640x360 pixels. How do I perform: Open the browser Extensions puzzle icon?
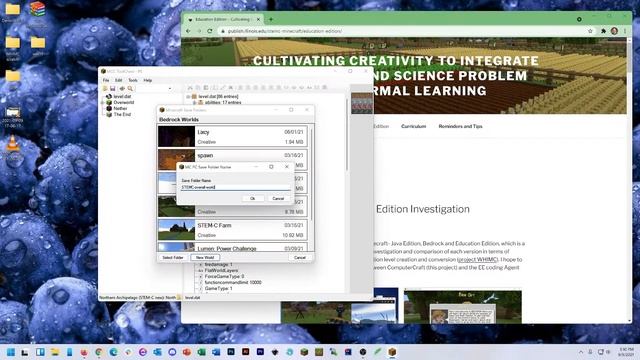tap(603, 31)
